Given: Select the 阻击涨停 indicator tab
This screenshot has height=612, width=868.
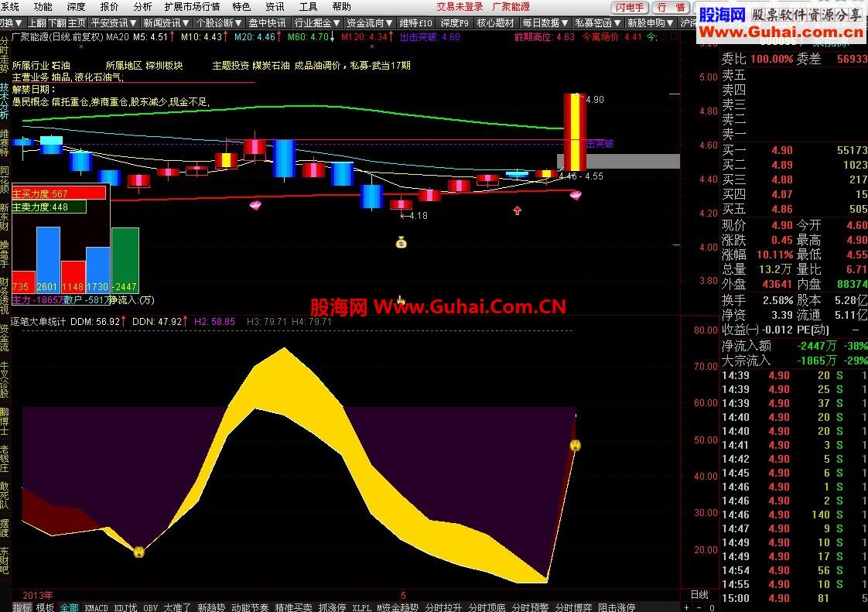Looking at the screenshot, I should tap(617, 607).
